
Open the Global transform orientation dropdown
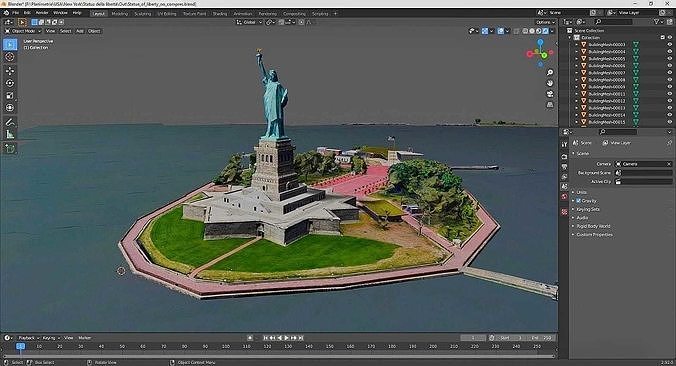coord(249,22)
